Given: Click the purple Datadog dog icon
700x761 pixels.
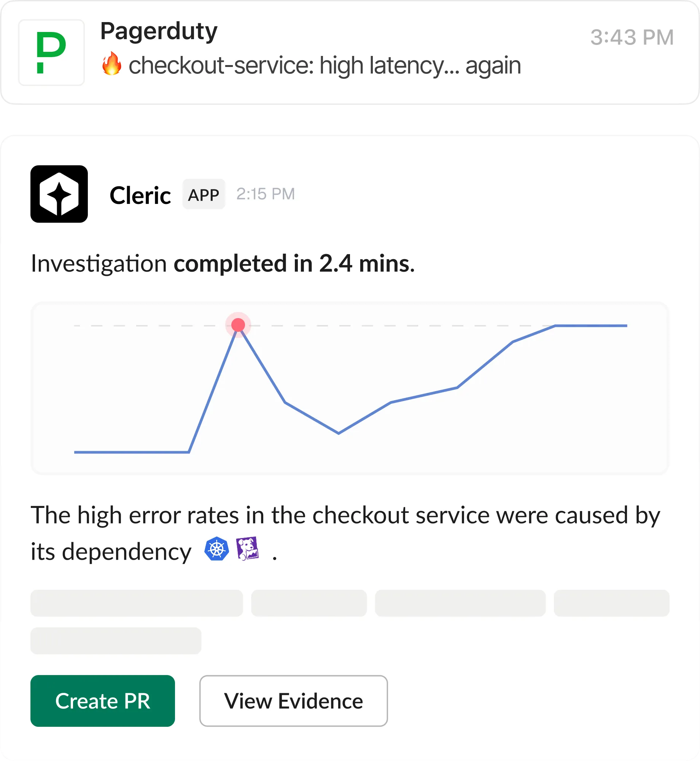Looking at the screenshot, I should click(247, 548).
